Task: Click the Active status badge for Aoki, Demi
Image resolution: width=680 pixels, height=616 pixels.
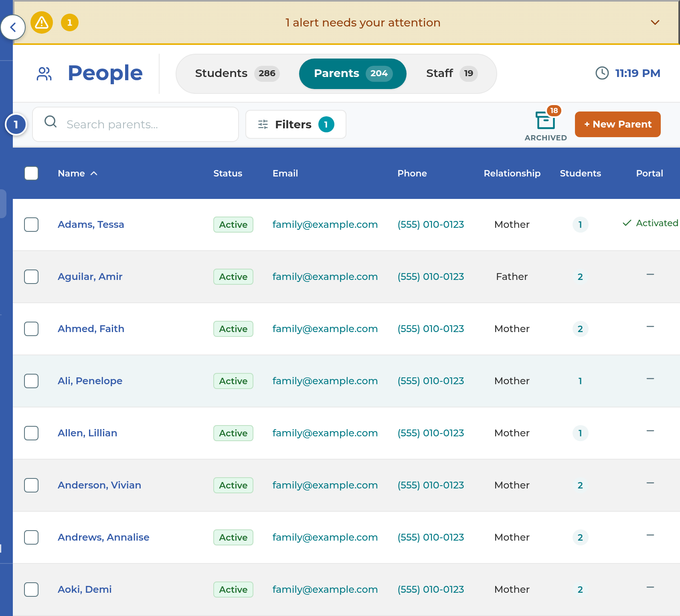Action: [233, 590]
